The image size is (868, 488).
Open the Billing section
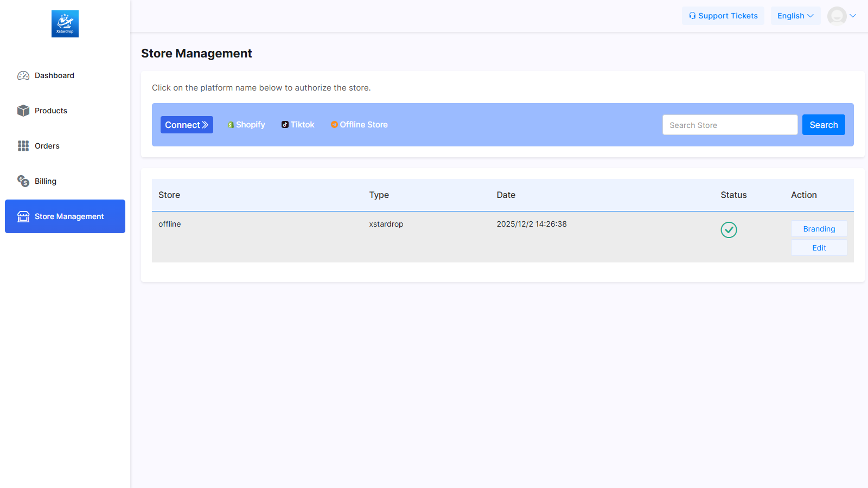tap(65, 181)
